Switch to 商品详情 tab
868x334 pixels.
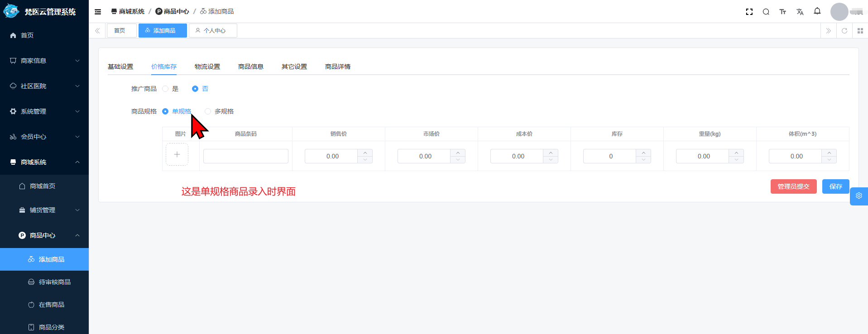click(x=338, y=67)
